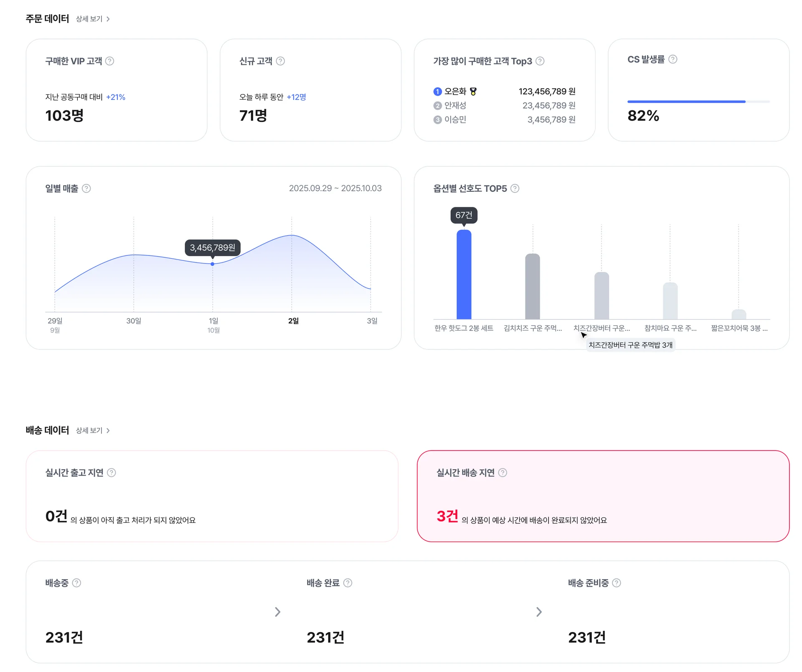Select the blue 한우 핫도그 2봉 세트 bar
Viewport: 802px width, 672px height.
(x=464, y=275)
